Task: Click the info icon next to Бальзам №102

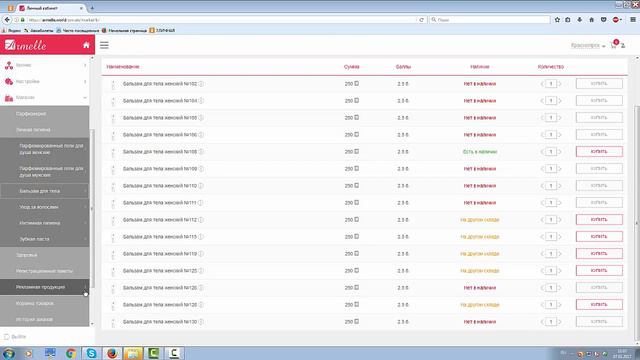Action: pos(201,84)
